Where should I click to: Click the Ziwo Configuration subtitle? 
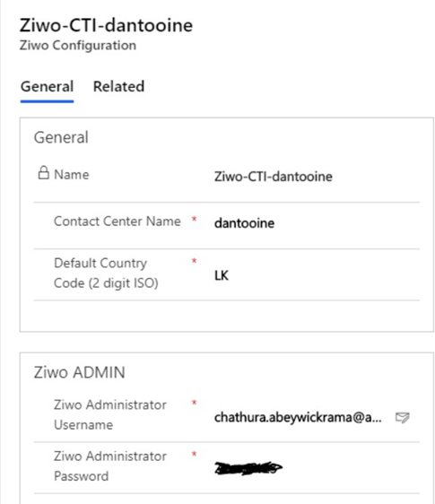tap(78, 46)
